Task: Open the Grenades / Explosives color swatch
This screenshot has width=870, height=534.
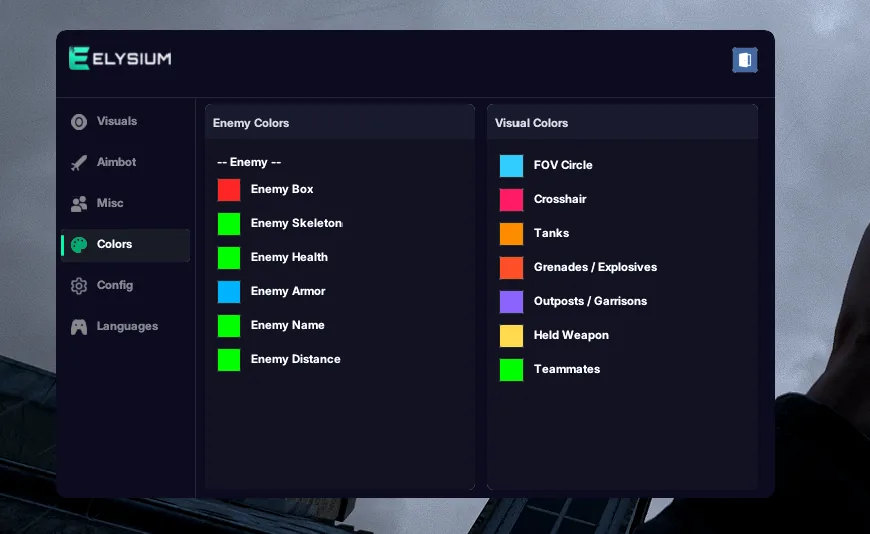Action: [x=511, y=268]
